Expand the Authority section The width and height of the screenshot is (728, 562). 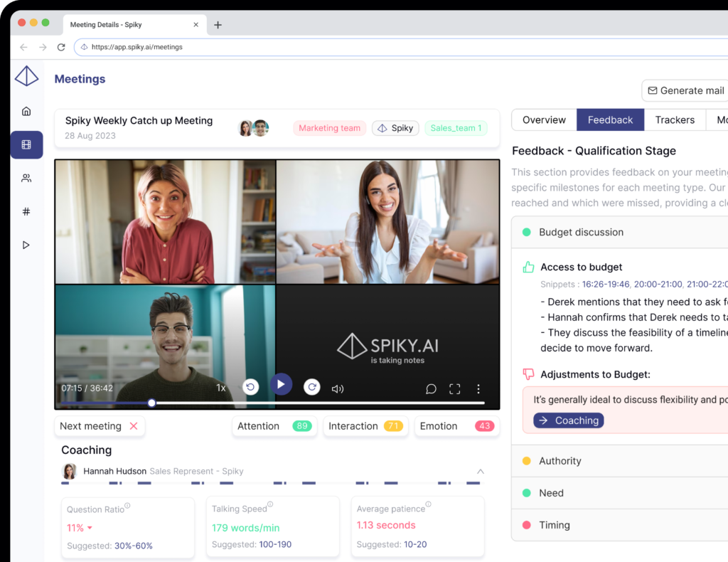point(620,461)
